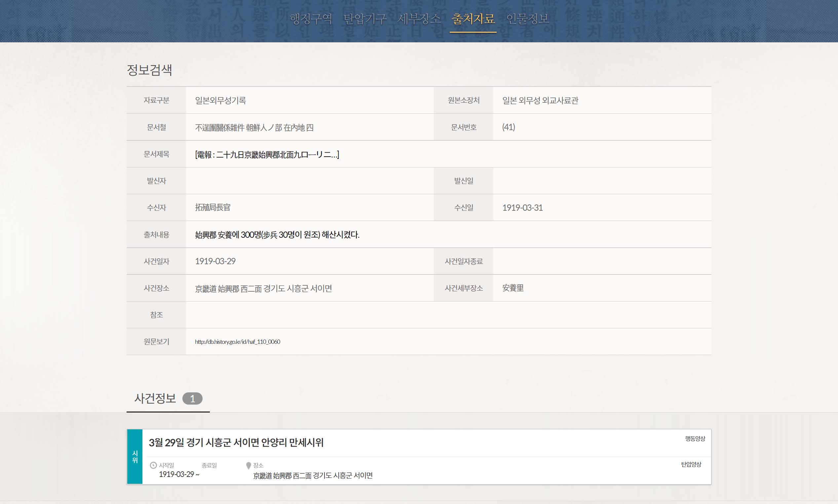Open the 3월 29일 안양리 만세시위 event title
The width and height of the screenshot is (838, 504).
click(x=236, y=443)
